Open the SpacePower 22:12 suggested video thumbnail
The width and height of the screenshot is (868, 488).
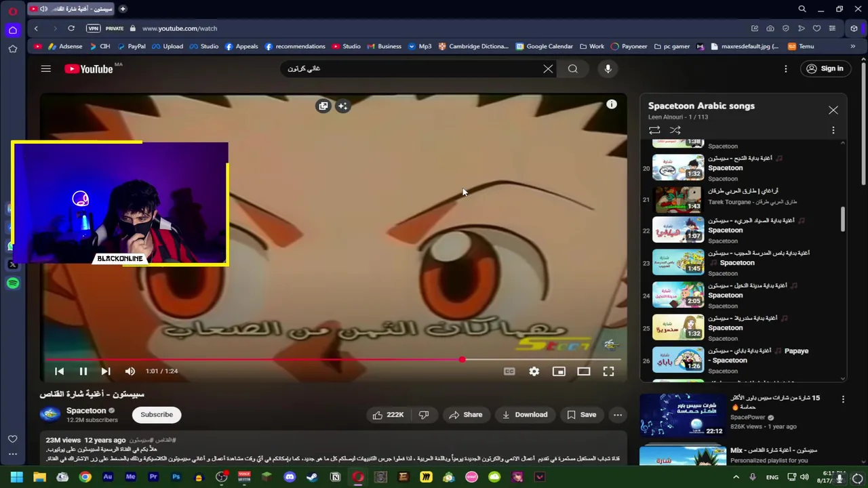click(x=682, y=415)
